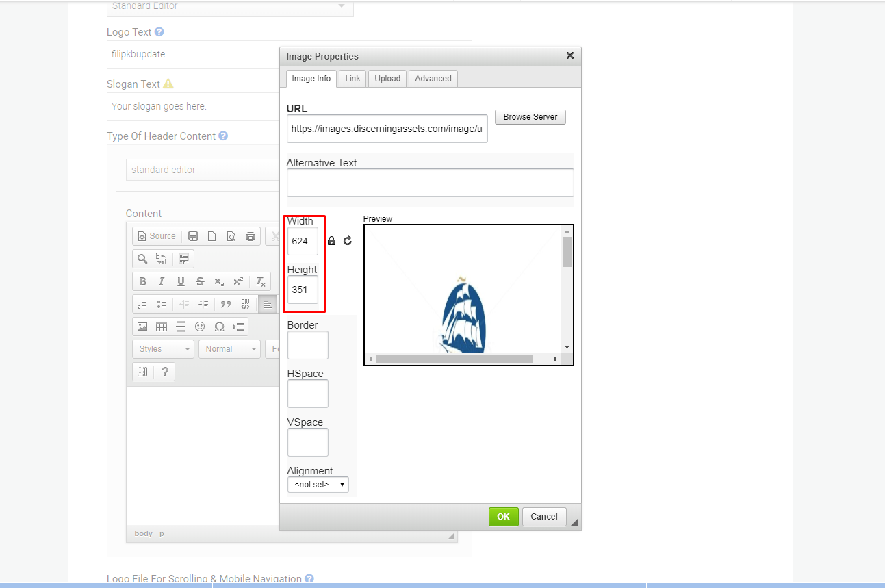Open the Styles dropdown in the editor
The width and height of the screenshot is (885, 588).
click(162, 348)
